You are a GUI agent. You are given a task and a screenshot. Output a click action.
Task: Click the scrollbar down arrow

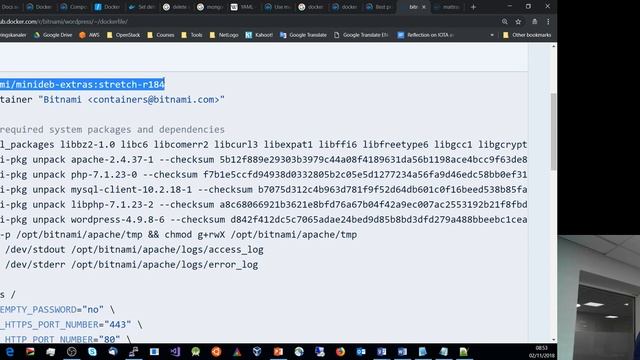tap(553, 339)
